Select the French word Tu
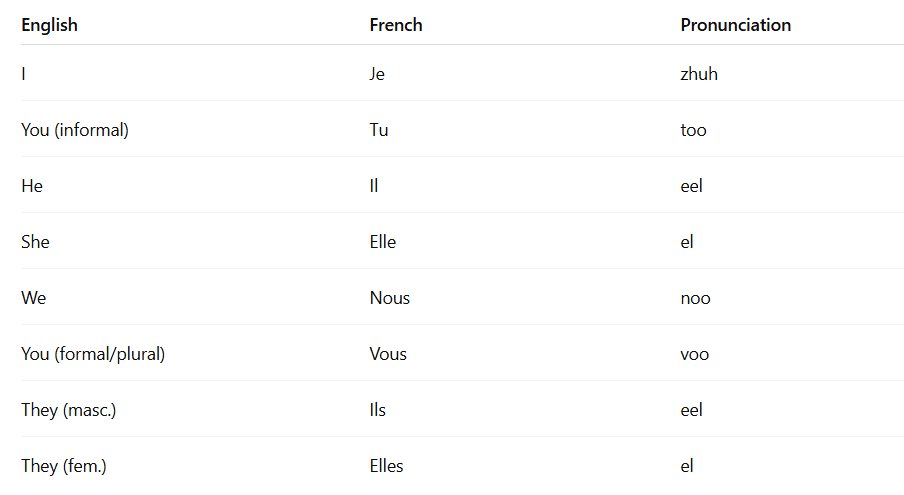Viewport: 904px width, 495px height. tap(379, 130)
